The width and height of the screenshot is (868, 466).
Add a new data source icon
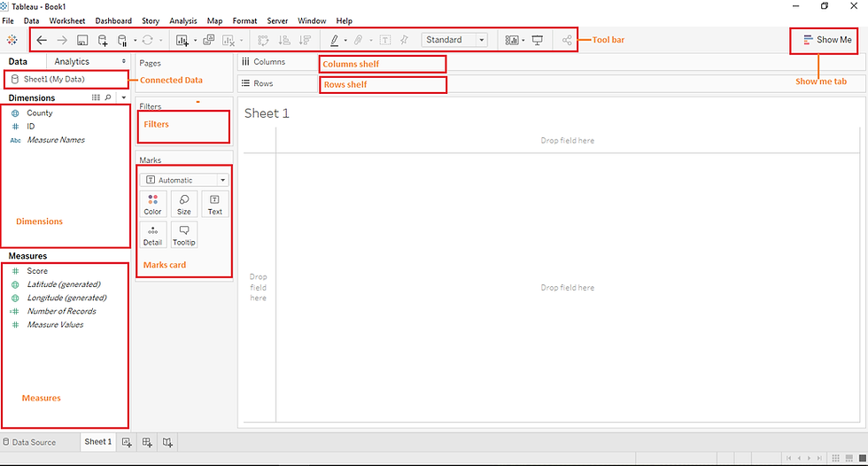(103, 40)
